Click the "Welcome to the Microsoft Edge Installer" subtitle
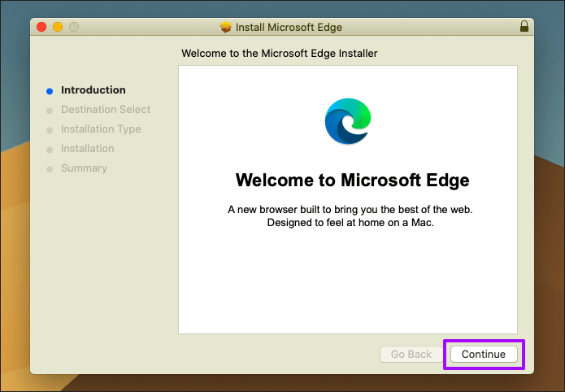Screen dimensions: 565x392 (x=280, y=54)
